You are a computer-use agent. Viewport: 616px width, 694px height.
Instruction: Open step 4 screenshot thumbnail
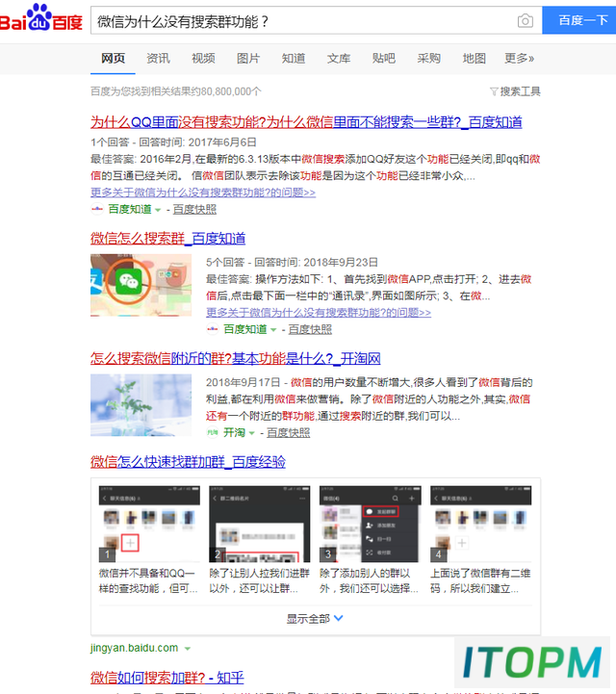tap(480, 524)
